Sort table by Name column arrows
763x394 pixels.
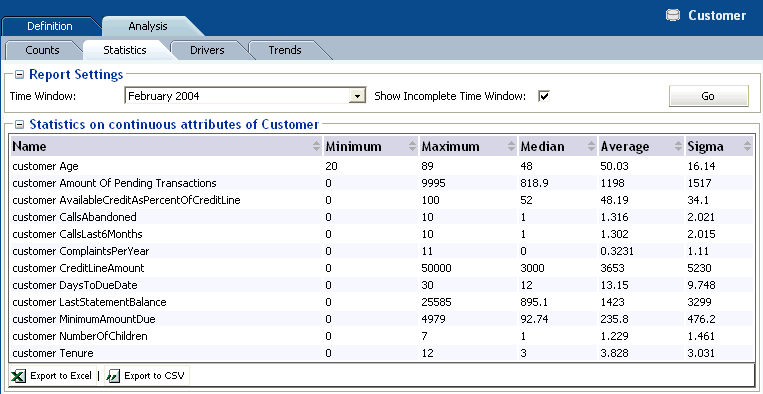316,146
